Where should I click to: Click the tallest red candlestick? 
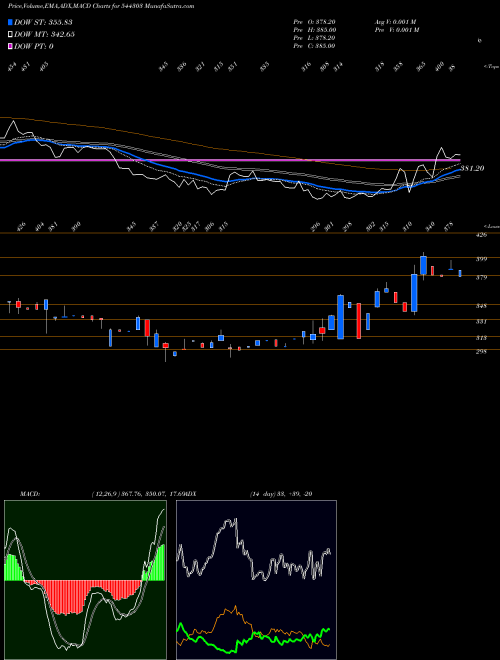point(359,321)
